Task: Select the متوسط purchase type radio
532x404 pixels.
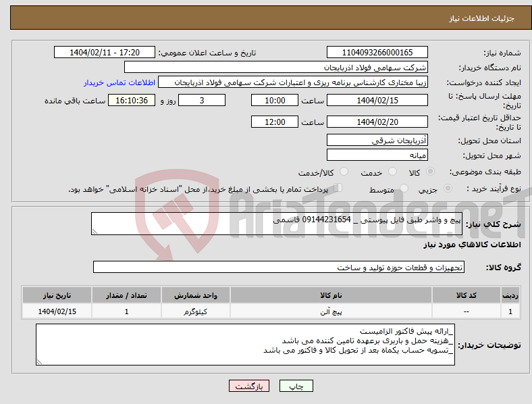Action: pyautogui.click(x=404, y=188)
